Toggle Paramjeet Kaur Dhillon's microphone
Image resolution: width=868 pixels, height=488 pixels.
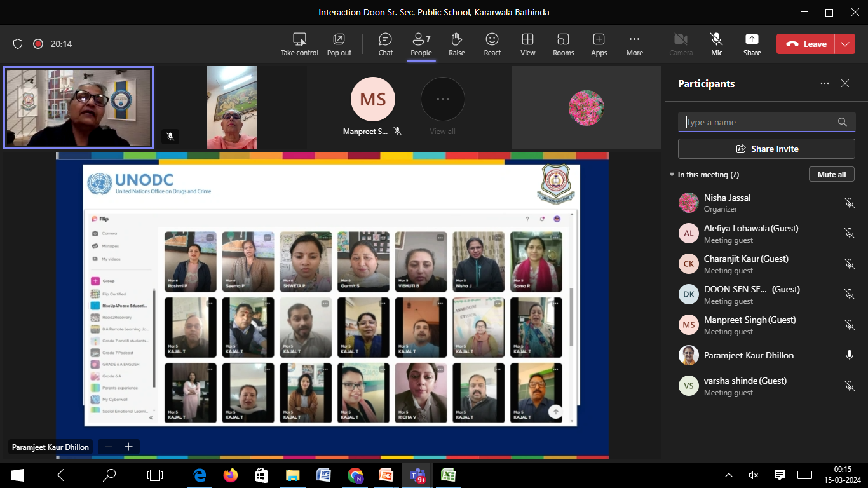[850, 355]
